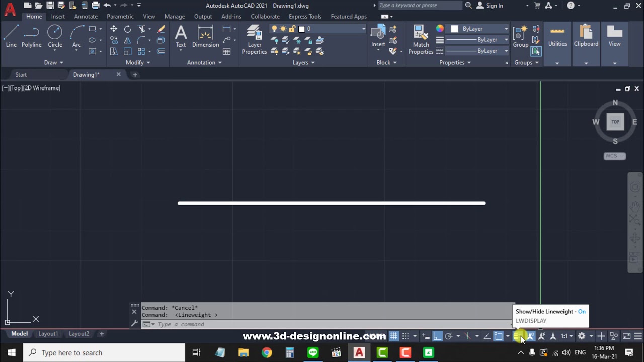Screen dimensions: 644x362
Task: Expand the Annotation panel
Action: click(204, 62)
